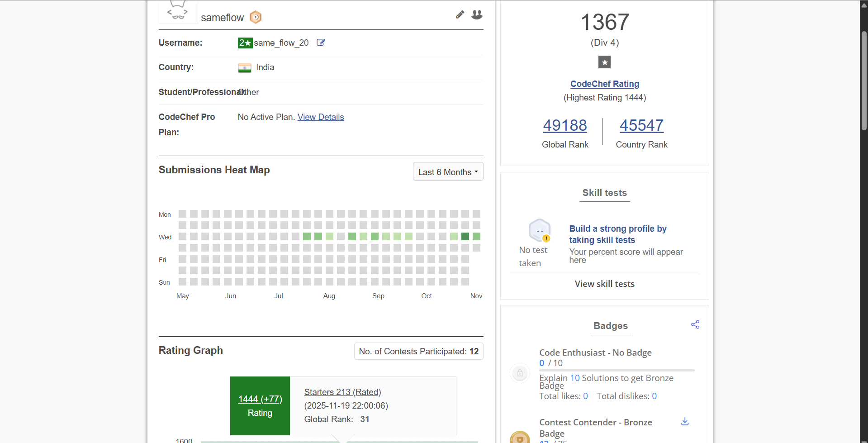Click the last green cell in Wed row
868x443 pixels.
[x=476, y=236]
